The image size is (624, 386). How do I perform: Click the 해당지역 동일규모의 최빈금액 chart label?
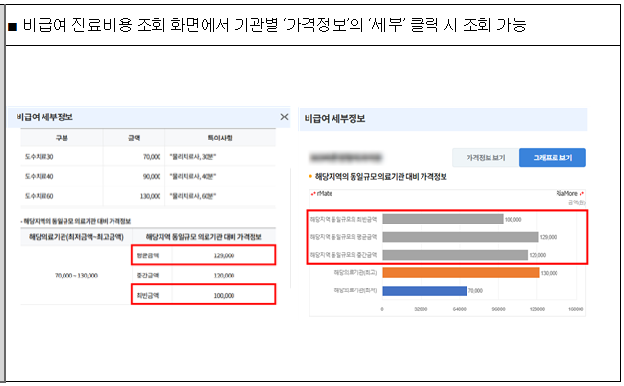343,219
